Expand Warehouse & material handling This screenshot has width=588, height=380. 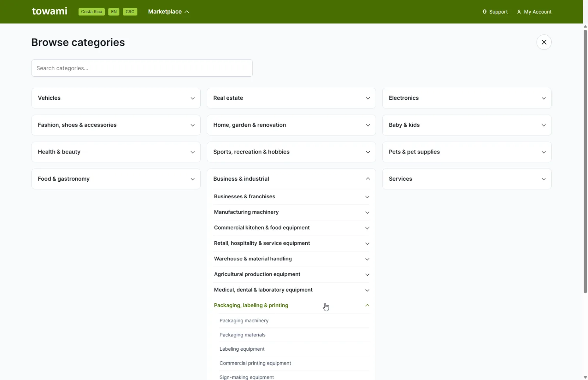[291, 259]
